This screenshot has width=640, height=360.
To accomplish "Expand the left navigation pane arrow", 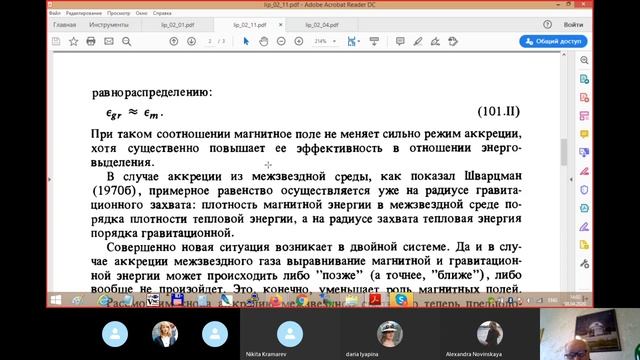I will 50,179.
